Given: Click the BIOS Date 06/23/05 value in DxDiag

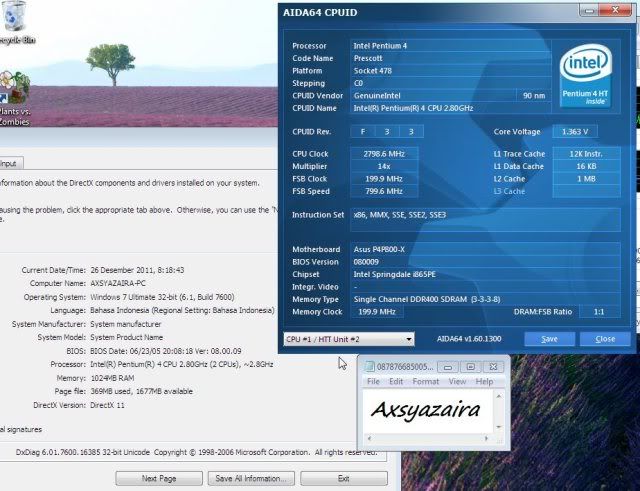Looking at the screenshot, I should pos(166,351).
